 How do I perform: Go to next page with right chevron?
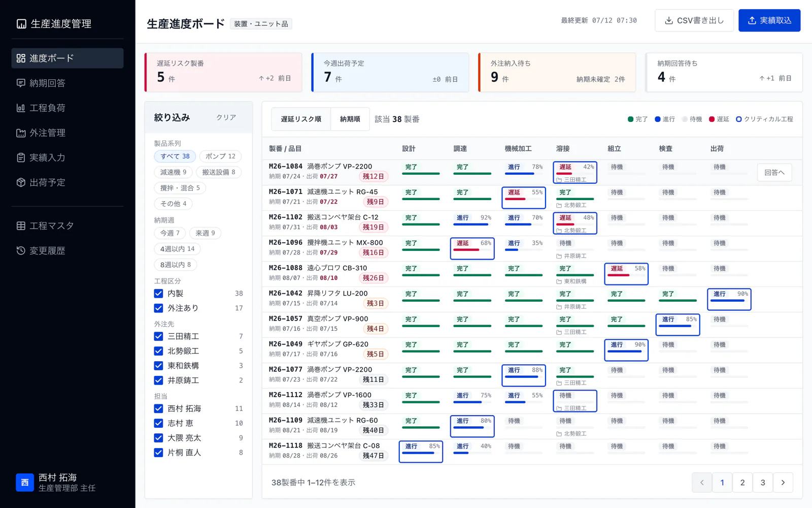[x=783, y=483]
